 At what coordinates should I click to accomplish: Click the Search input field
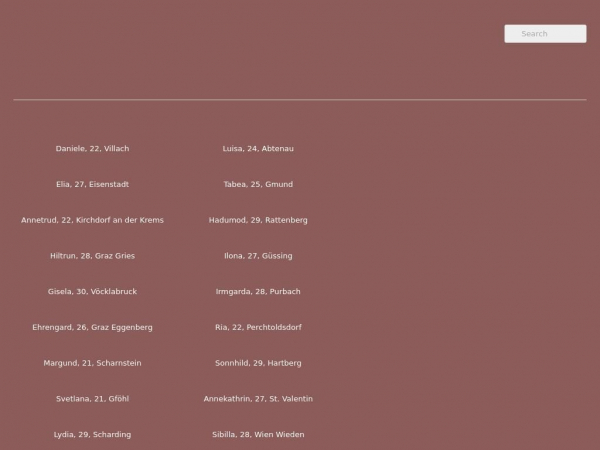click(545, 34)
